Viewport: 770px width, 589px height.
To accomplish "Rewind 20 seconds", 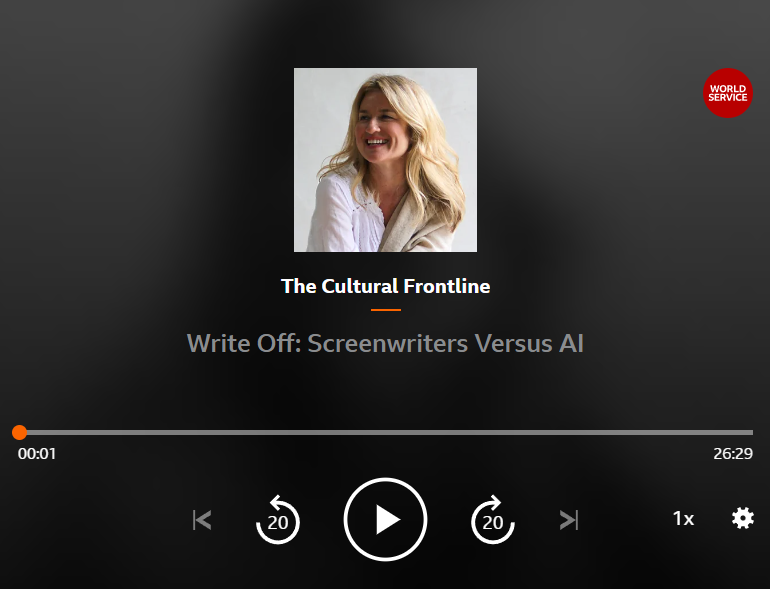I will coord(278,520).
